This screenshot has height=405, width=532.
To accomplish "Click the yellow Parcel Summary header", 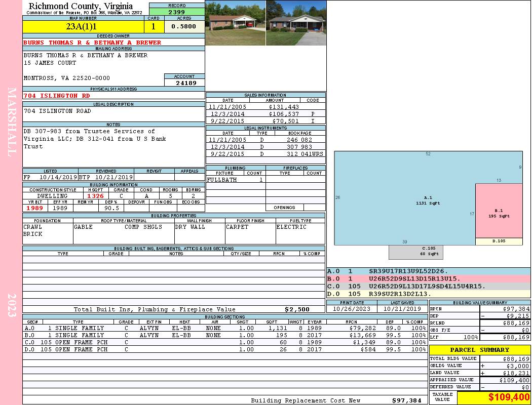I will pyautogui.click(x=479, y=350).
